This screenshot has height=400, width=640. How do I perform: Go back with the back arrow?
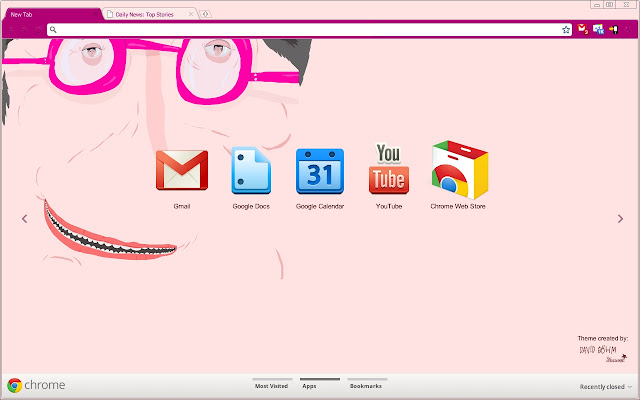tap(12, 29)
